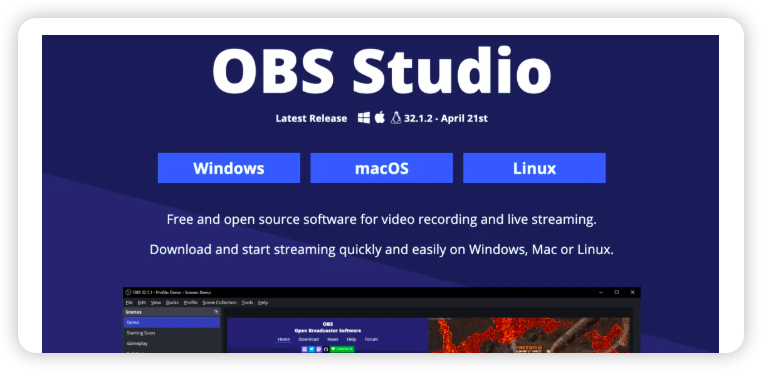Click the 'Free and open source software' sentence
The height and width of the screenshot is (371, 762).
click(381, 220)
